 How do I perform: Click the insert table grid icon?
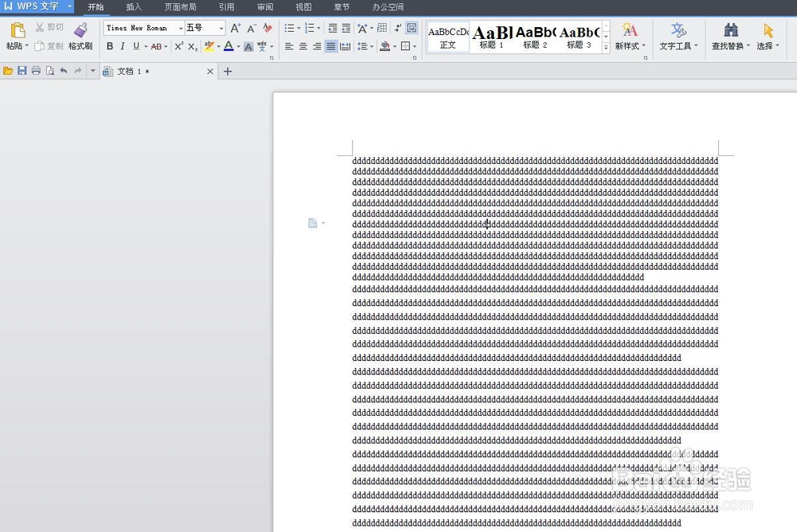point(382,28)
